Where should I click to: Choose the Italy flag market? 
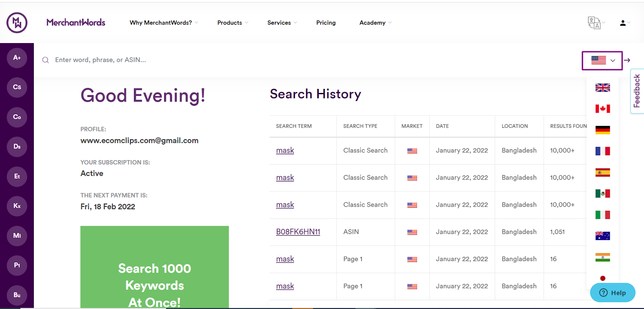pos(603,215)
